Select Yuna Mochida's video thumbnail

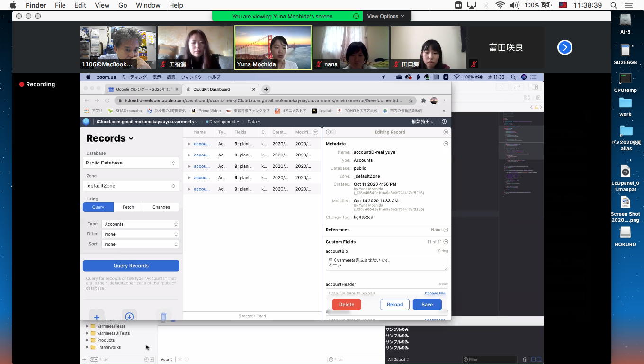(x=273, y=47)
